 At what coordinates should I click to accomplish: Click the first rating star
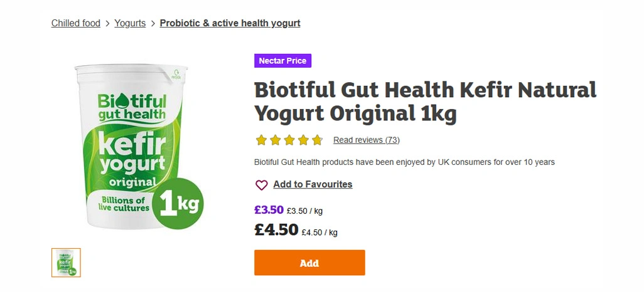pyautogui.click(x=261, y=140)
